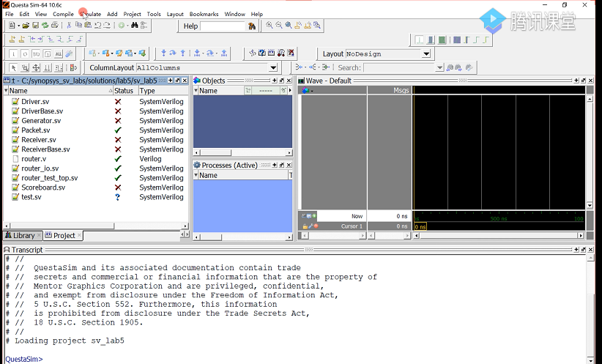Click the project list horizontal scrollbar
Screen dimensions: 602x364
[96, 226]
